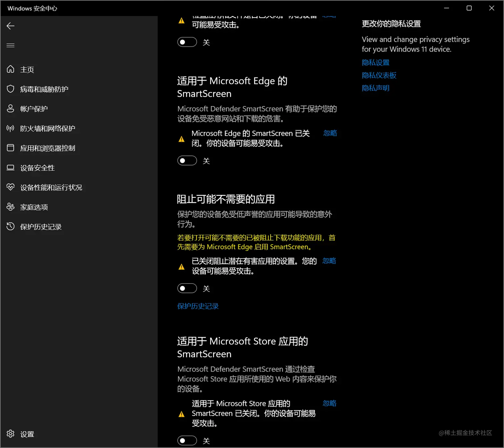The height and width of the screenshot is (448, 504).
Task: Open the 保护历史记录 link under the toggle
Action: point(198,306)
